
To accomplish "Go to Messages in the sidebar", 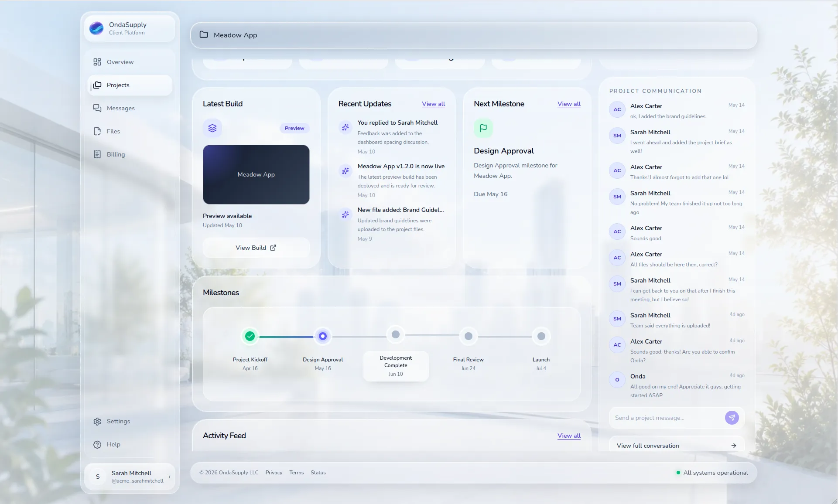I will click(130, 108).
